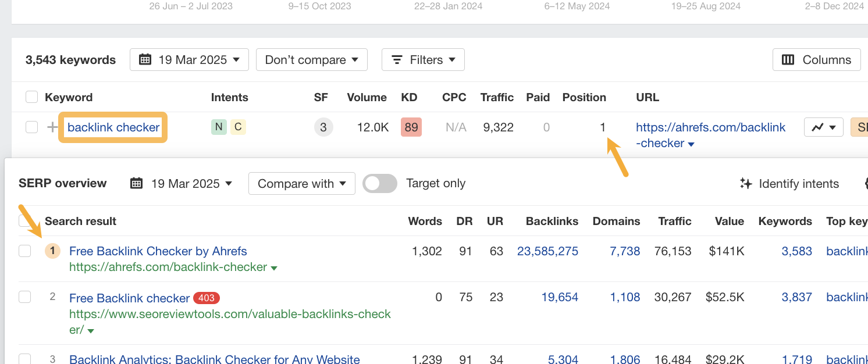Expand the Filters dropdown

click(423, 60)
